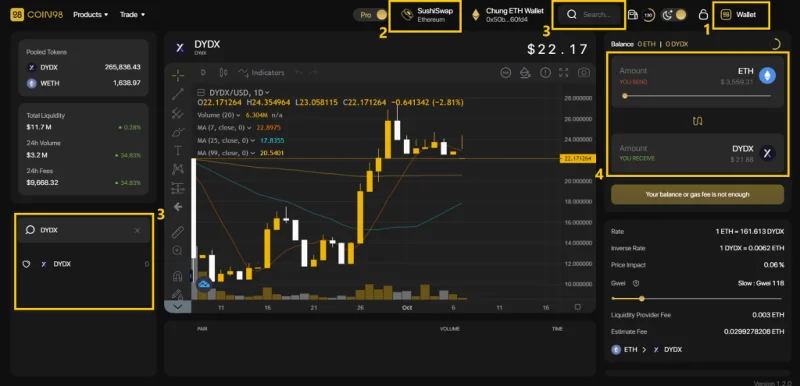The image size is (800, 386).
Task: Take a chart snapshot with camera icon
Action: [584, 73]
